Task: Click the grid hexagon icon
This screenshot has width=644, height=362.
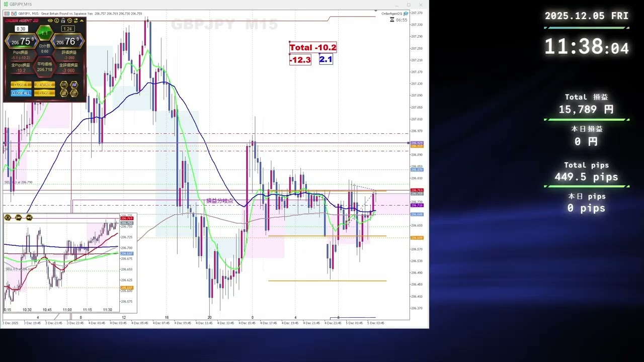Action: pyautogui.click(x=64, y=93)
